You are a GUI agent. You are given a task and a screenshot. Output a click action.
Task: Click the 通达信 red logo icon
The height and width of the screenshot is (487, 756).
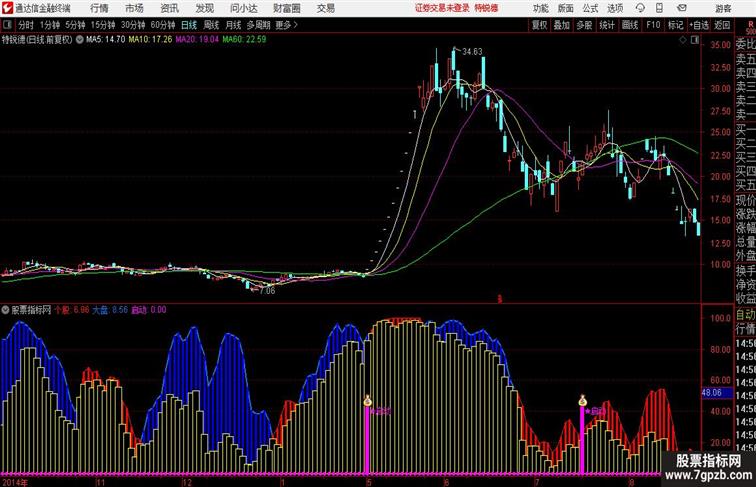[x=7, y=8]
